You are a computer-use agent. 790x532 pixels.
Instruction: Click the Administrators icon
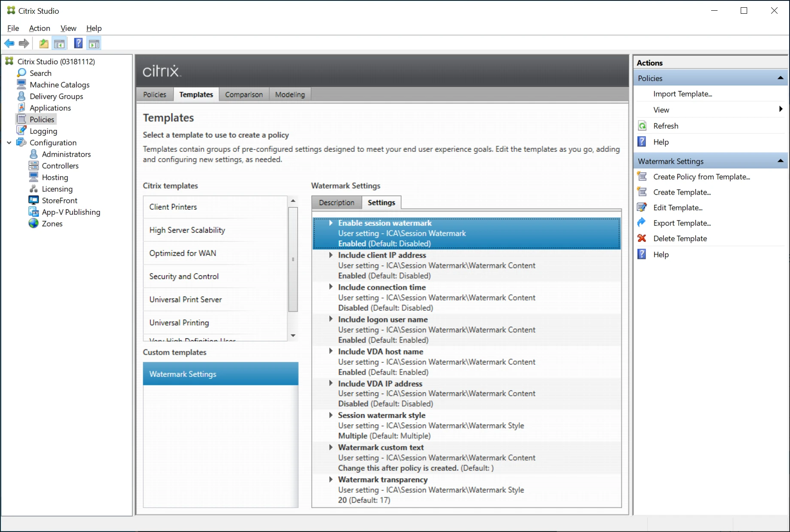pos(34,154)
